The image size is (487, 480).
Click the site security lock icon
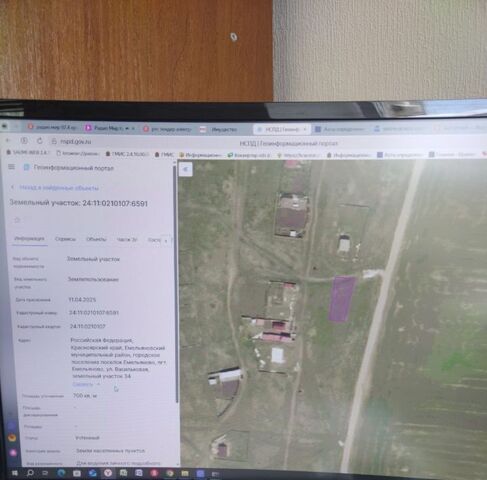[54, 141]
